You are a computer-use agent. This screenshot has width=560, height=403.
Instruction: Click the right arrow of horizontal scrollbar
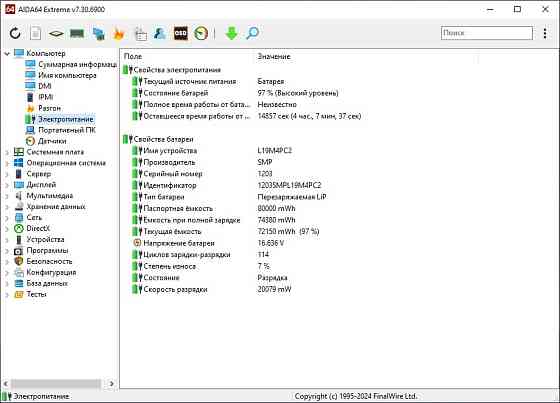pyautogui.click(x=111, y=384)
